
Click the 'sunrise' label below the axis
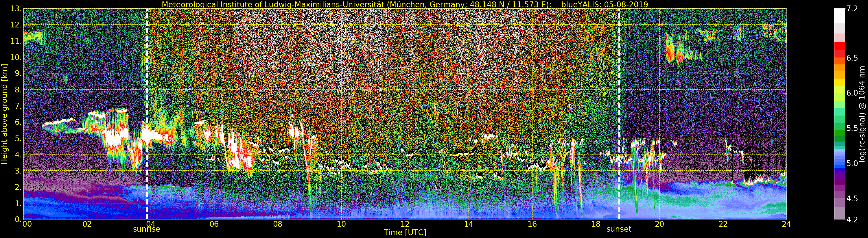[x=147, y=229]
